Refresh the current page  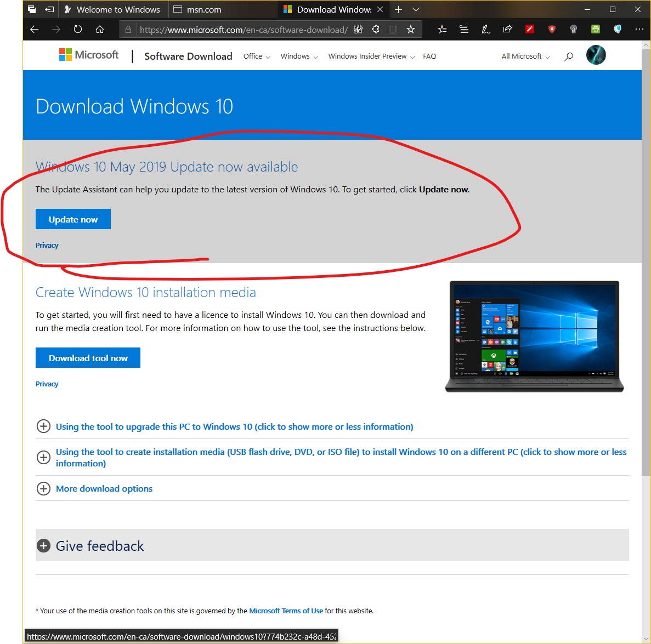78,30
